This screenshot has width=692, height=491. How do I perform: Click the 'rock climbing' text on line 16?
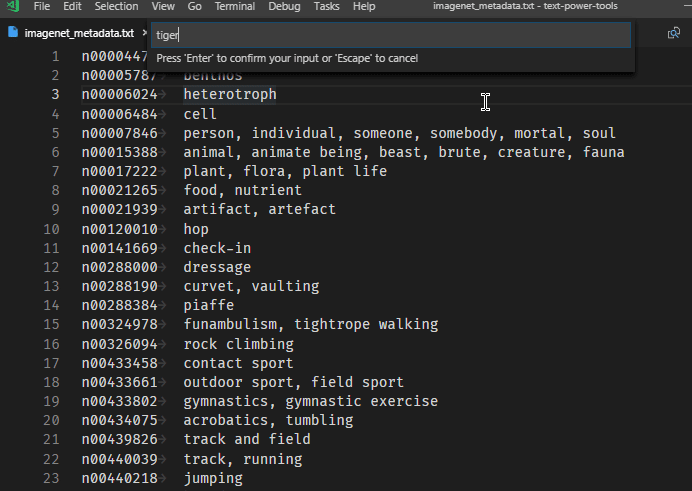[238, 344]
